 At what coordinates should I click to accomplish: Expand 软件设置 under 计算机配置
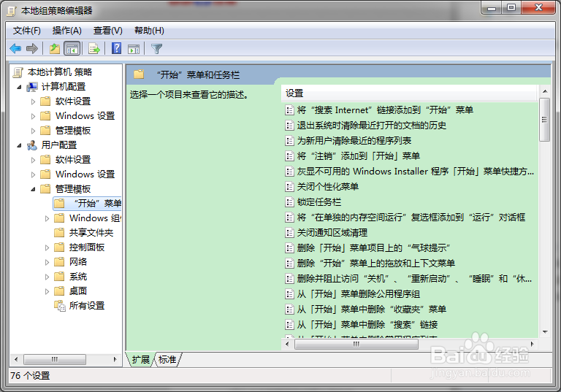34,101
